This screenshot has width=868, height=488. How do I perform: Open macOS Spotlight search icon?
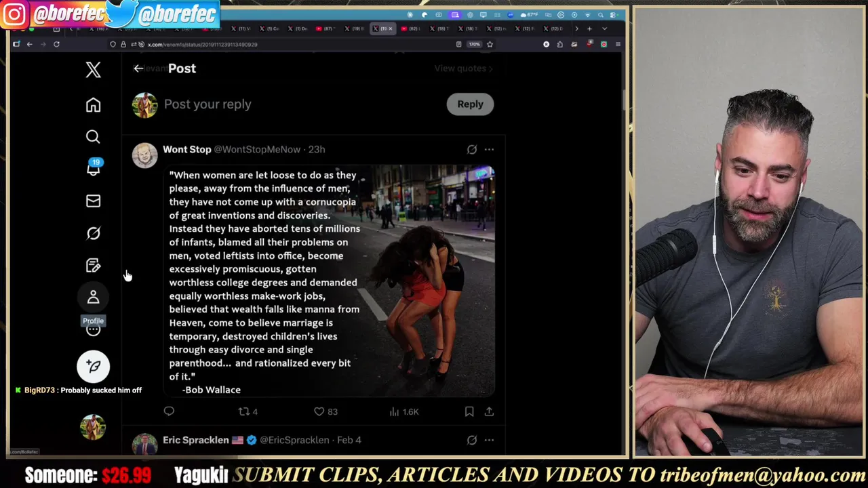(601, 15)
